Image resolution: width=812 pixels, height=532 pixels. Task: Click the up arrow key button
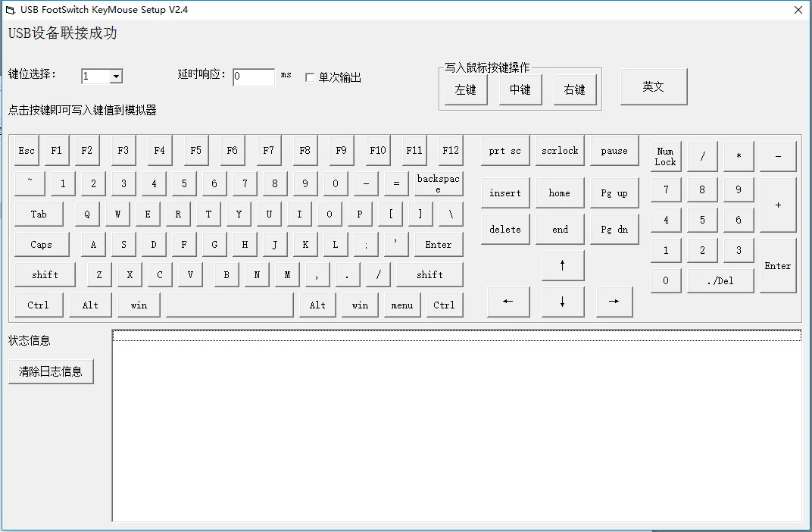pos(562,266)
